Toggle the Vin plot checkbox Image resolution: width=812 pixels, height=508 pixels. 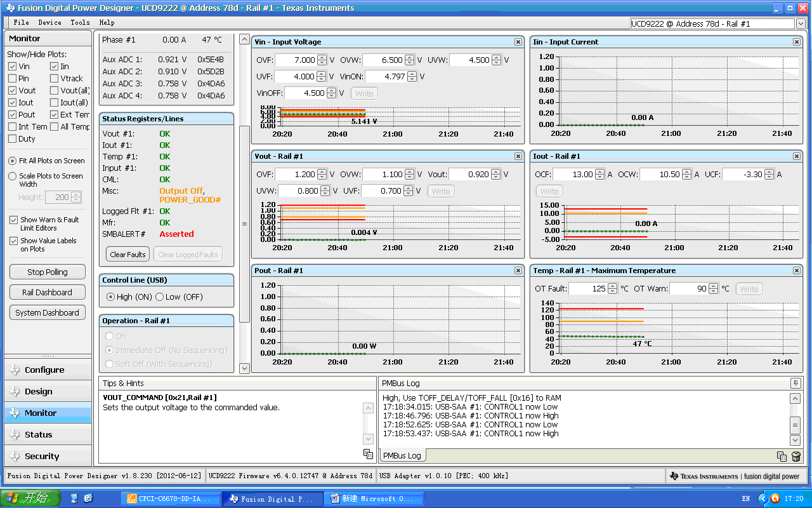pos(13,67)
